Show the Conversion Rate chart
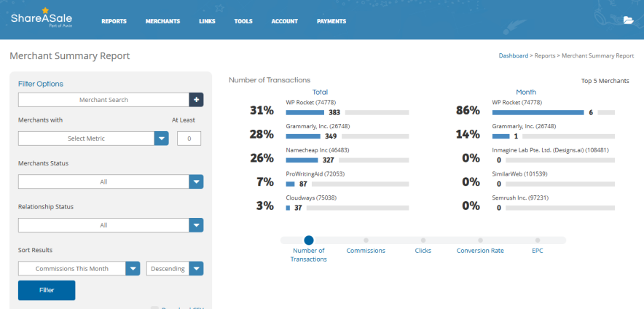Image resolution: width=644 pixels, height=309 pixels. point(480,240)
